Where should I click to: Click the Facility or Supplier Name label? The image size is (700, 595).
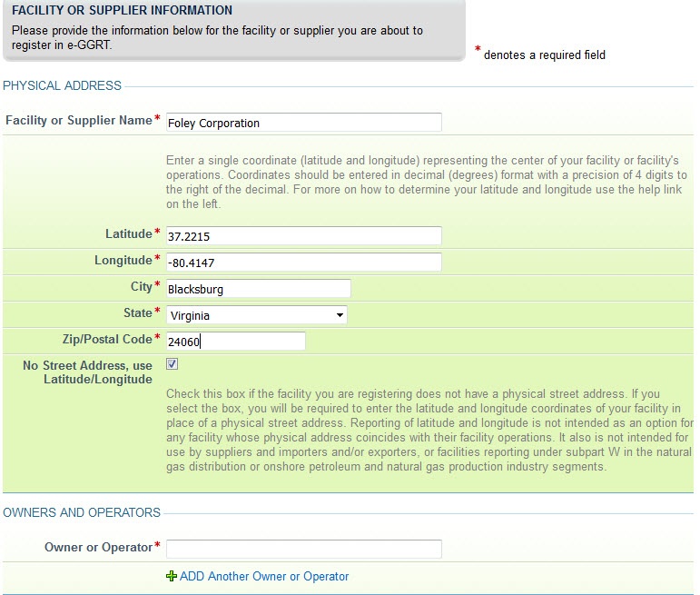coord(79,120)
